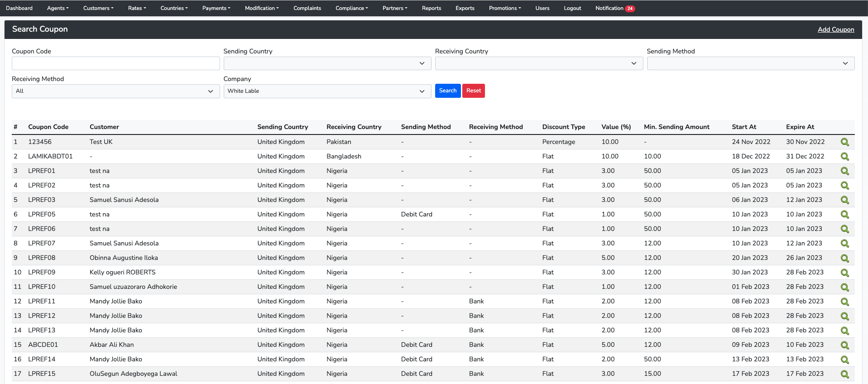View coupon LPREF12 using its magnifier icon
The width and height of the screenshot is (868, 384).
point(844,316)
